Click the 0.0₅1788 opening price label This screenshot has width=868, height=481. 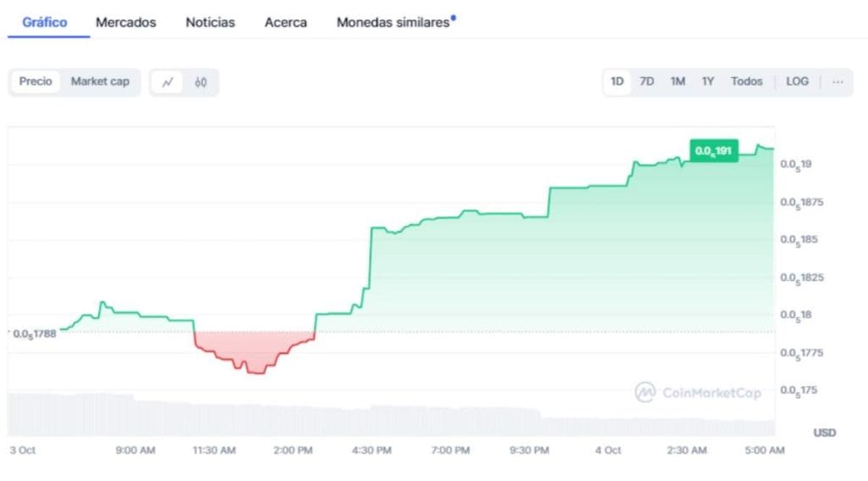[34, 333]
